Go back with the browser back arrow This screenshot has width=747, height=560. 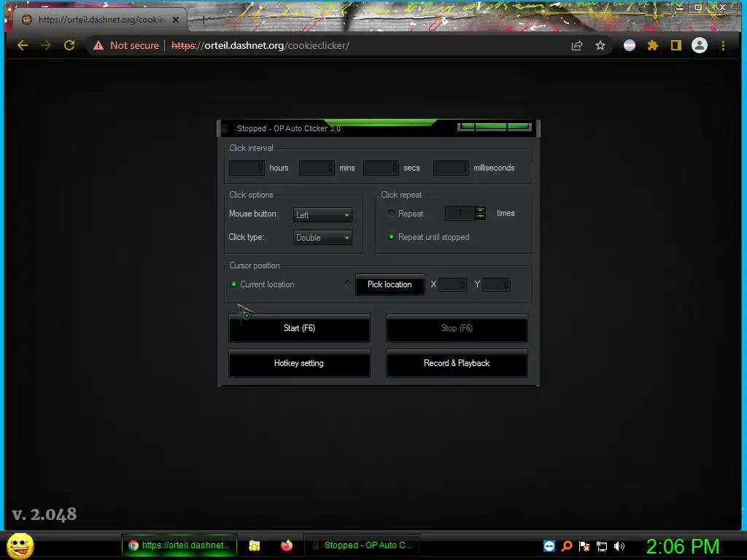(23, 45)
